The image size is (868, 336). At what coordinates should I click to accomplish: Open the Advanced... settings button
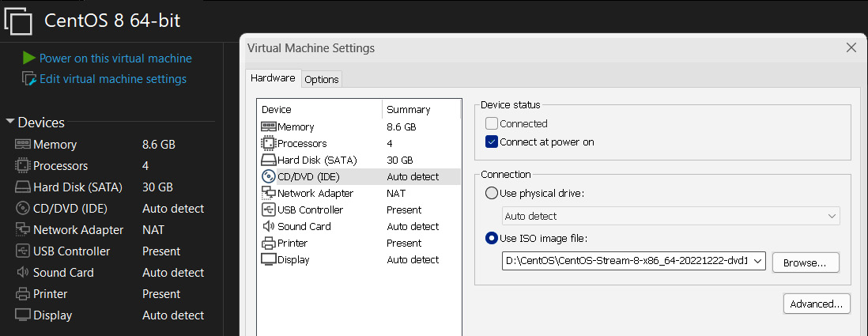tap(817, 304)
